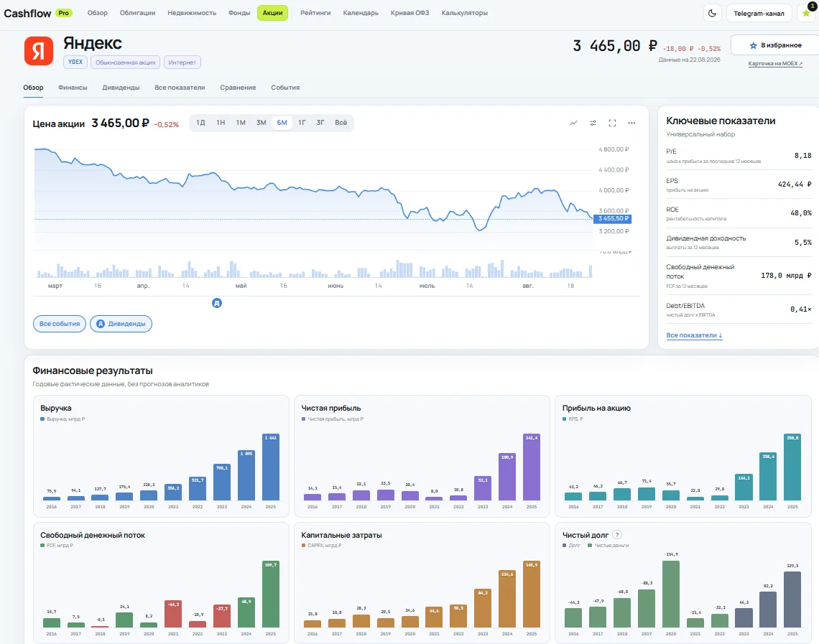Image resolution: width=819 pixels, height=644 pixels.
Task: Open chart settings sliders icon
Action: coord(593,123)
